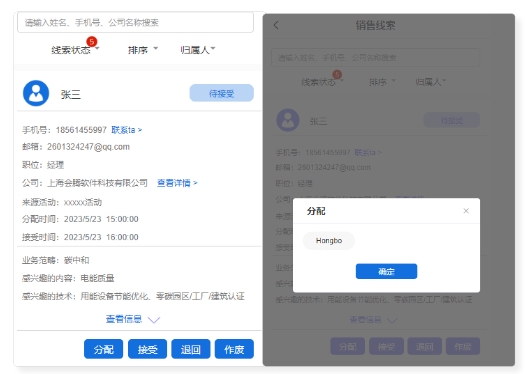Click 感兴趣的内容 电能质量 text in left panel
This screenshot has height=374, width=525.
(68, 278)
